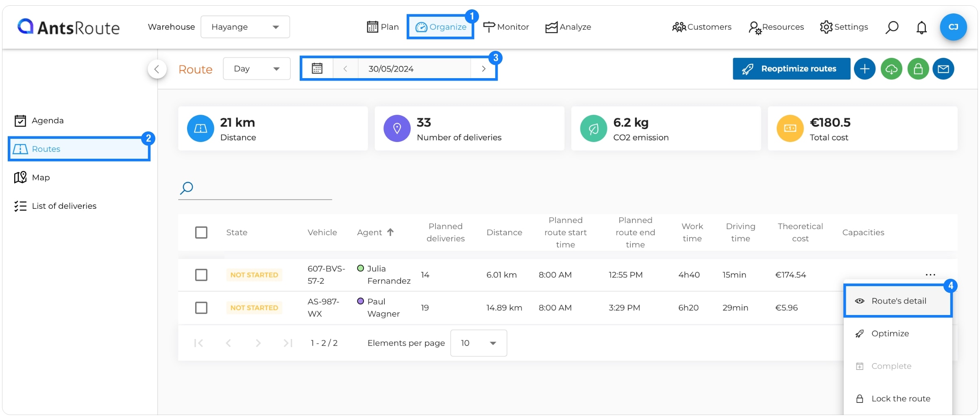Open Elements per page dropdown
980x420 pixels.
(x=479, y=343)
